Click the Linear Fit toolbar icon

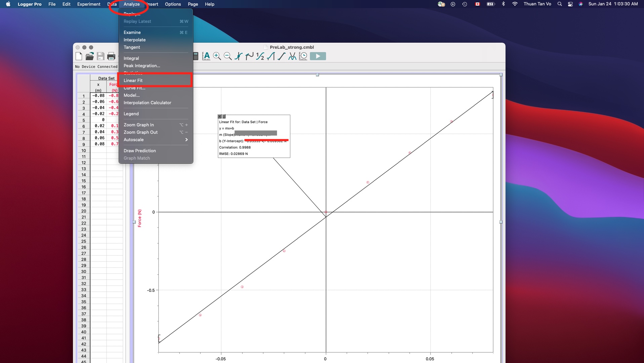pyautogui.click(x=282, y=56)
